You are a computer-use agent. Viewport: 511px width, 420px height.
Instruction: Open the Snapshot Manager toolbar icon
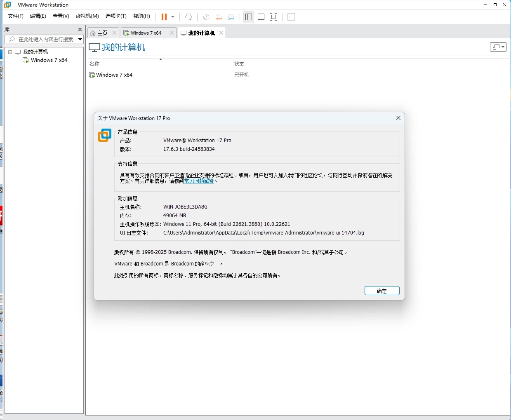pos(231,17)
